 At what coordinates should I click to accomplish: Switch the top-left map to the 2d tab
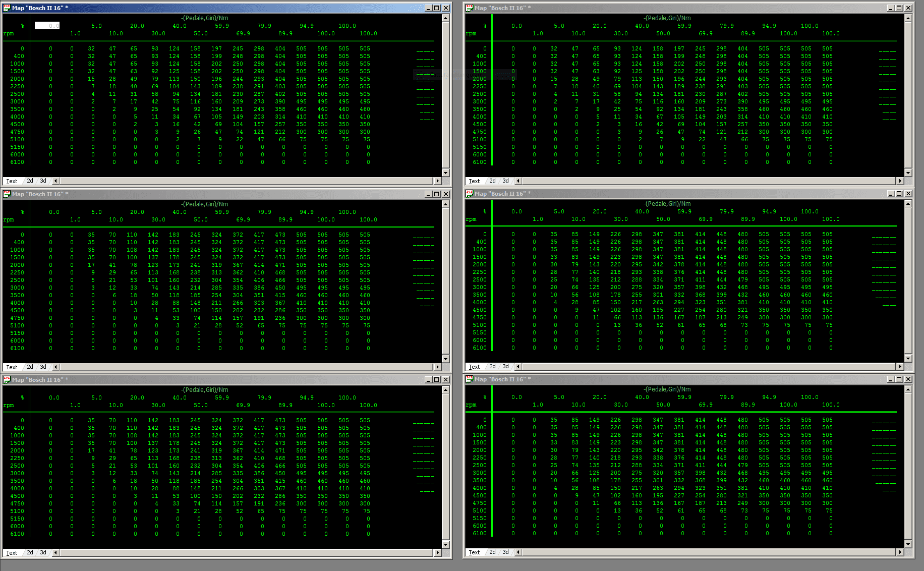click(x=30, y=181)
